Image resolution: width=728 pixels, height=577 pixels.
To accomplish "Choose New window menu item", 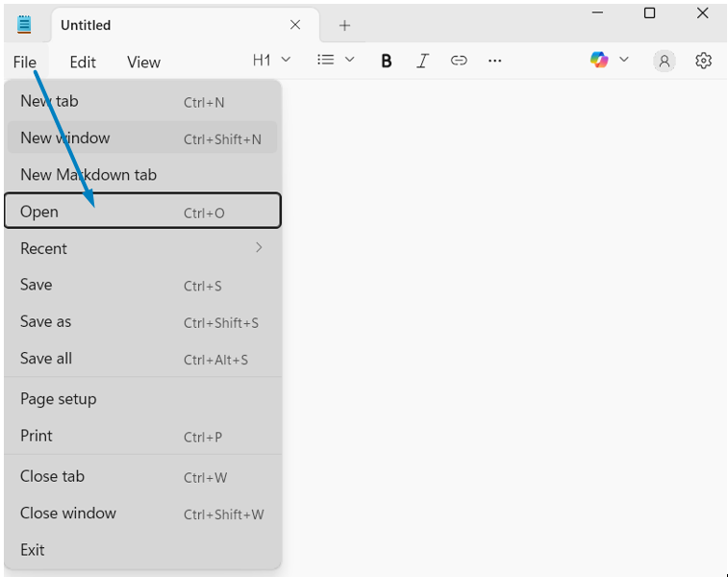I will (142, 138).
